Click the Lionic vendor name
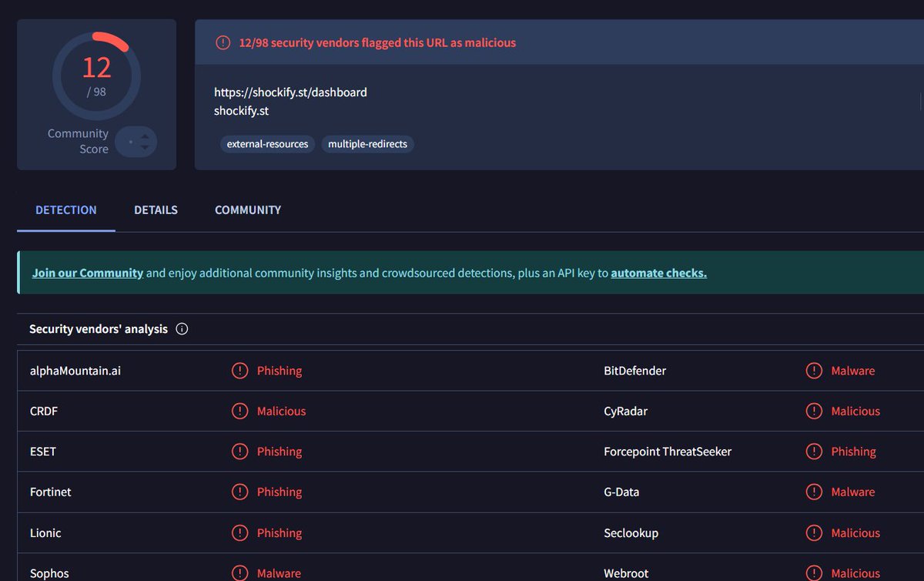Image resolution: width=924 pixels, height=581 pixels. pos(45,532)
